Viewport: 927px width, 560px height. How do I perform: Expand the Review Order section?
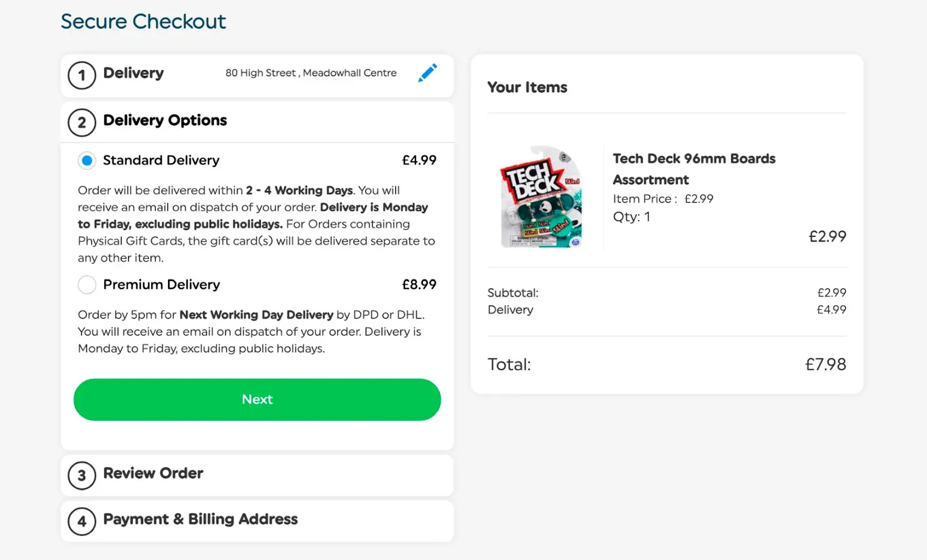point(153,473)
